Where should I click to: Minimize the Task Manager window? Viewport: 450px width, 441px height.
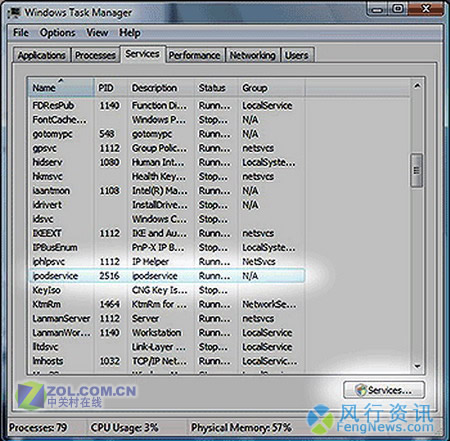tap(377, 9)
